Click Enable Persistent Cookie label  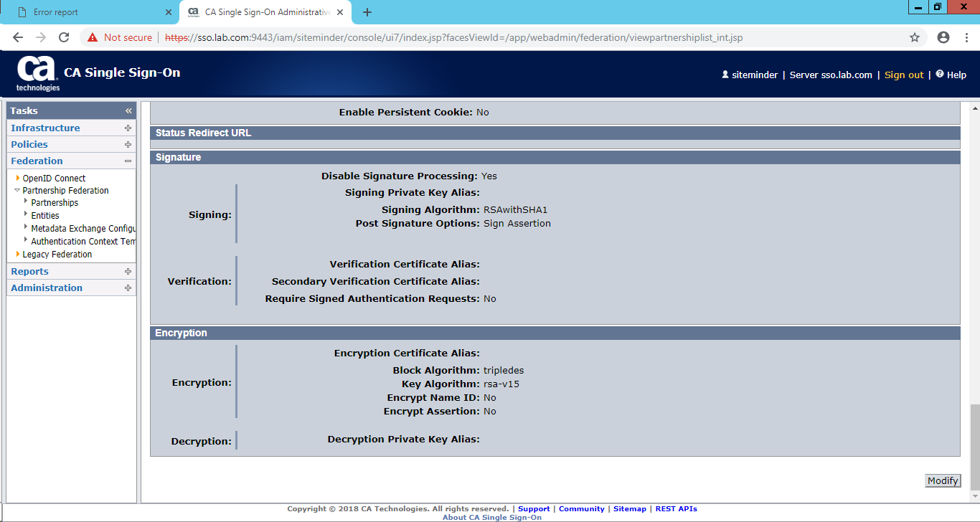[x=406, y=113]
